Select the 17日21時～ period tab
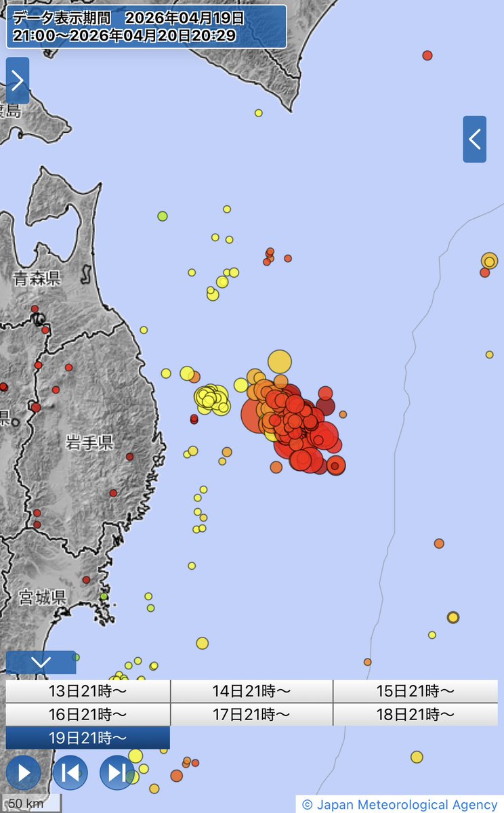Screen dimensions: 504x813 click(251, 715)
